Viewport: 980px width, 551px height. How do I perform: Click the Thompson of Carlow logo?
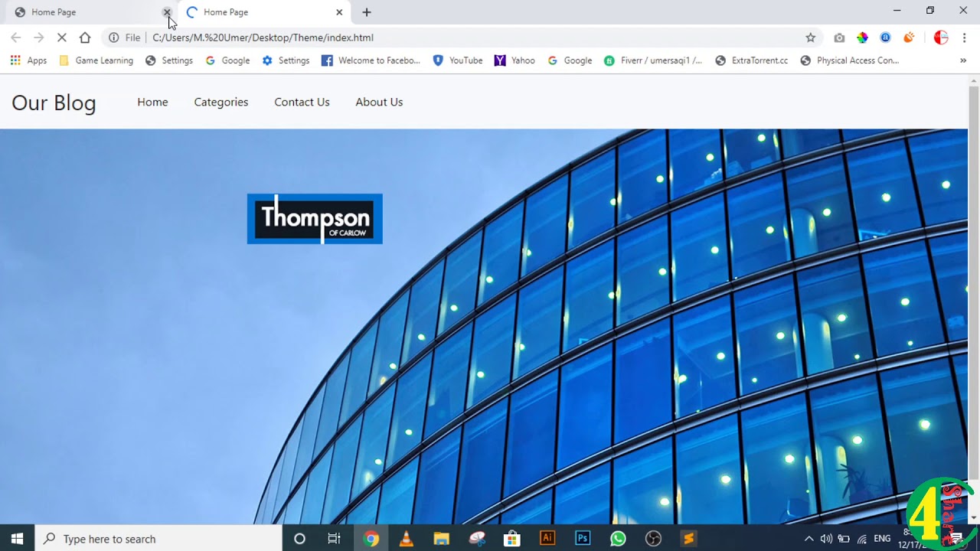(x=315, y=219)
